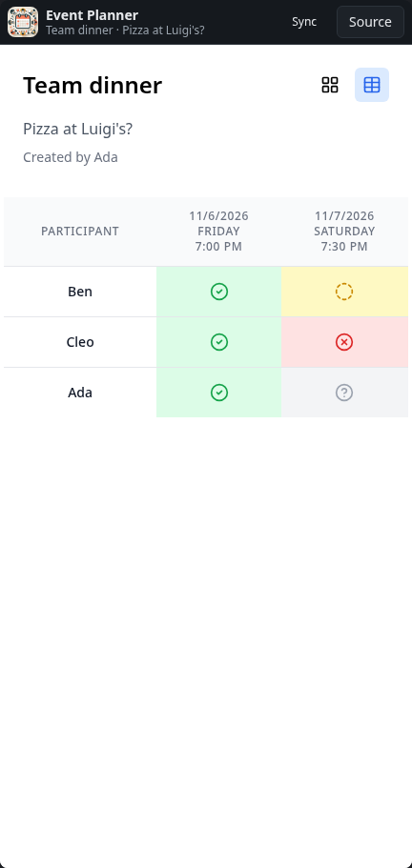Select the 11/7/2026 Saturday column header

coord(344,232)
